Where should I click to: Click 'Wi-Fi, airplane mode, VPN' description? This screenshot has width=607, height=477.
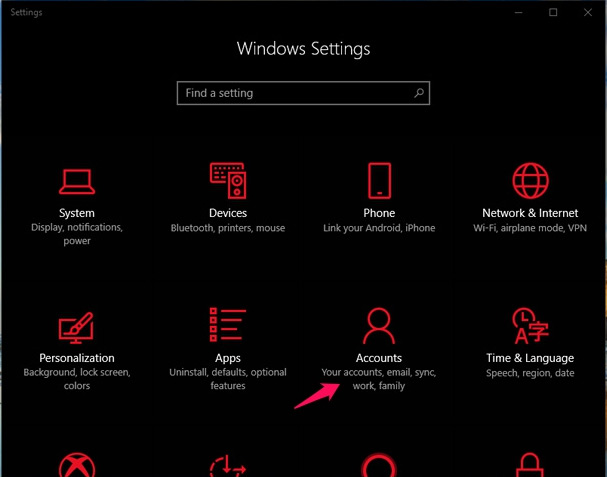click(x=530, y=228)
